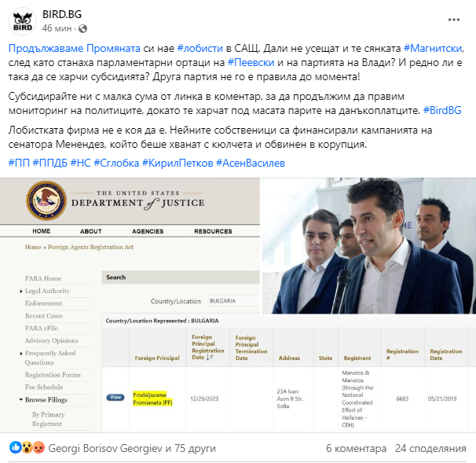
Task: Open the BIRD.BG page avatar
Action: [23, 21]
